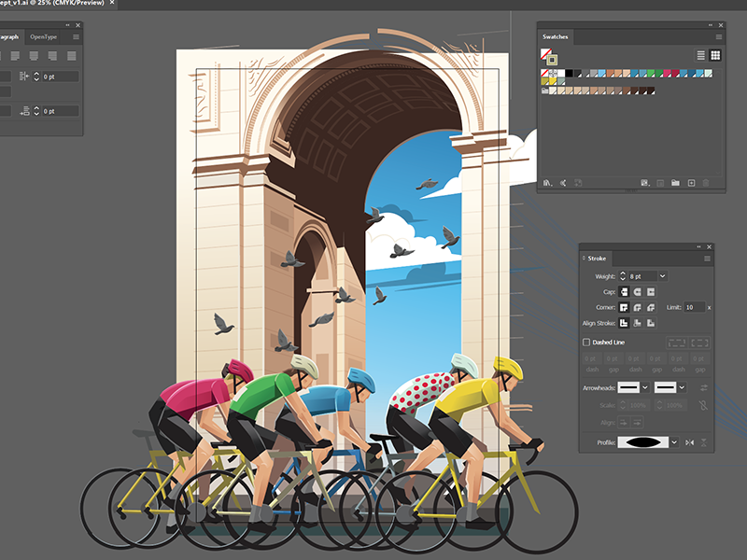The width and height of the screenshot is (747, 560).
Task: Select the grid thumbnail view in Swatches
Action: pos(715,56)
